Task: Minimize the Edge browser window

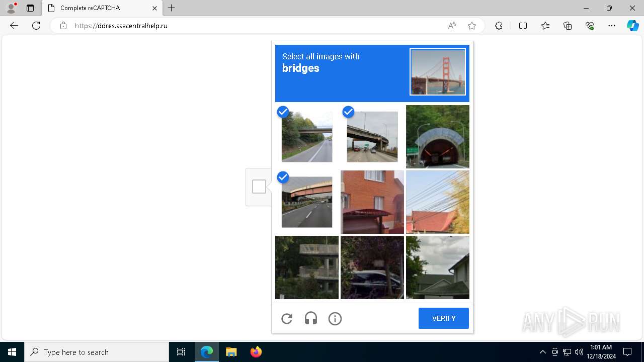Action: click(586, 8)
